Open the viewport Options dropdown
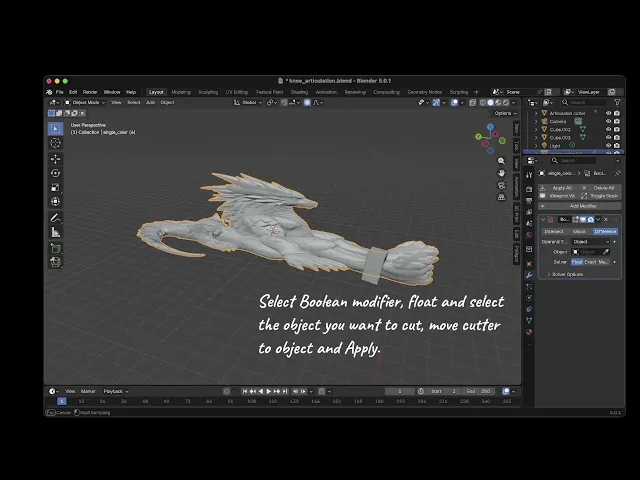The width and height of the screenshot is (640, 480). tap(506, 113)
